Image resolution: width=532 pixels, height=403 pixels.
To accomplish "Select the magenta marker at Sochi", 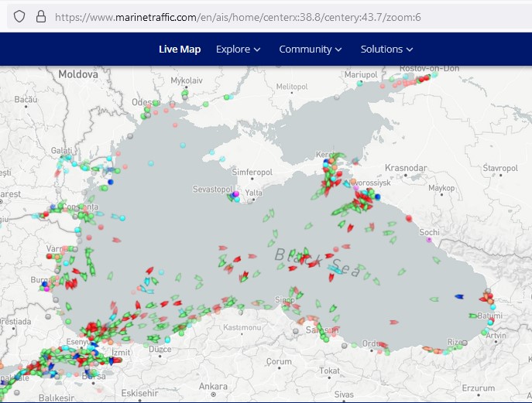I will tap(429, 240).
